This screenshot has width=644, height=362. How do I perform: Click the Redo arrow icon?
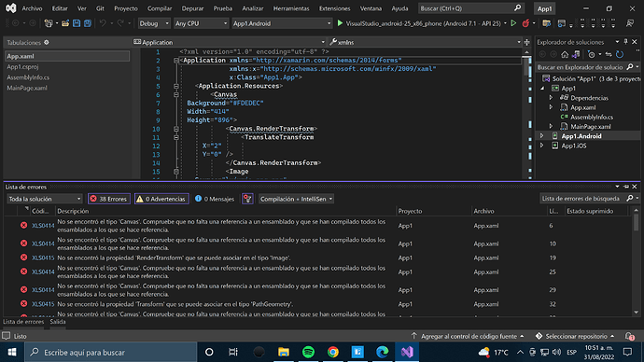click(x=120, y=23)
